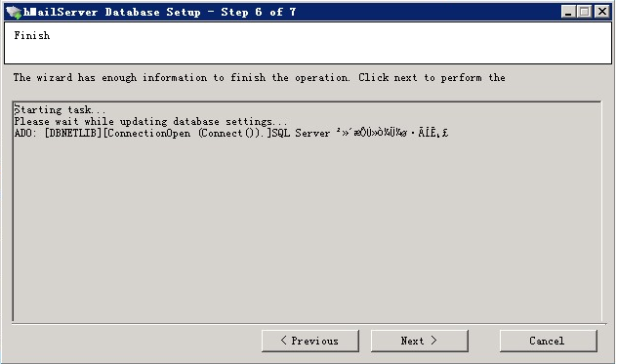
Task: Close the hMailServer Database Setup wizard
Action: 602,12
